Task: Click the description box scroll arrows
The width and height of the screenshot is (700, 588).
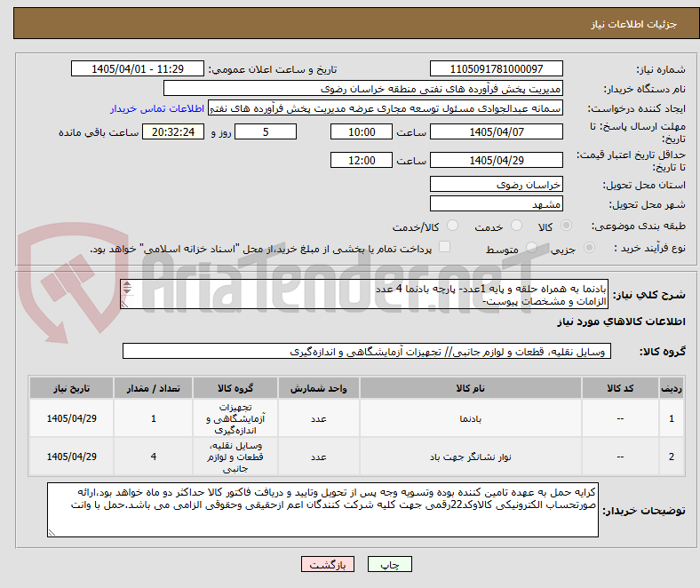Action: coord(127,288)
